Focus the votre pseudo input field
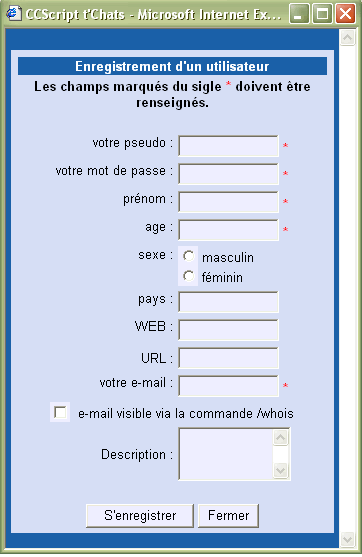 228,146
